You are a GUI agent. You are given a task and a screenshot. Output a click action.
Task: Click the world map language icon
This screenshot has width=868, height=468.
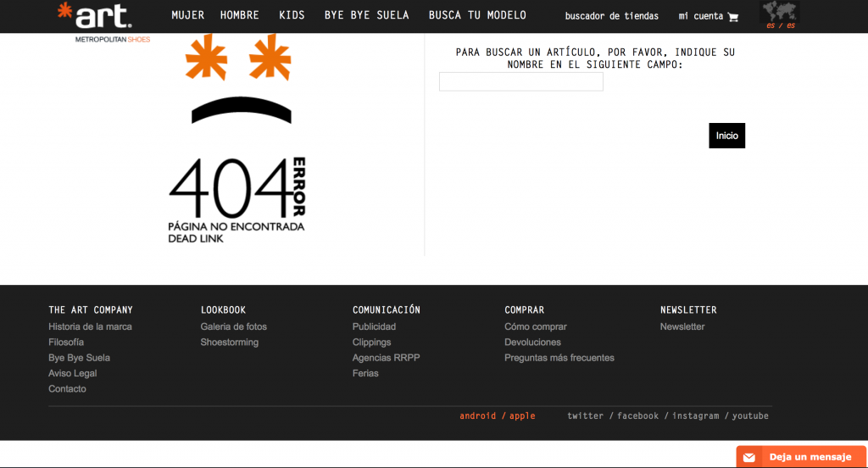click(x=780, y=13)
